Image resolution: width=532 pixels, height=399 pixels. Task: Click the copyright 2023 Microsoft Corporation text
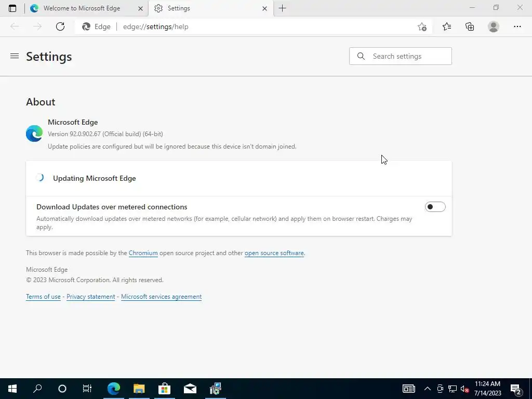95,280
